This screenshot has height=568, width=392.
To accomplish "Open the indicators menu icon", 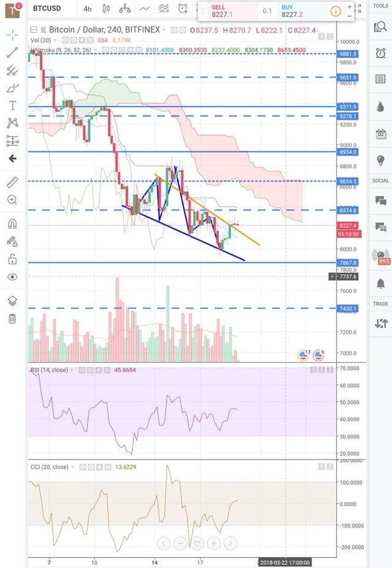I will point(145,9).
